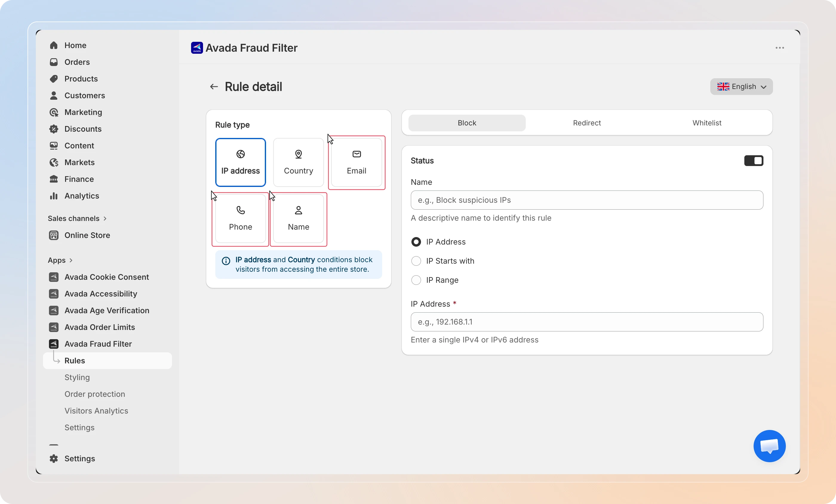Click the Avada Order Limits app icon
The image size is (836, 504).
(54, 327)
